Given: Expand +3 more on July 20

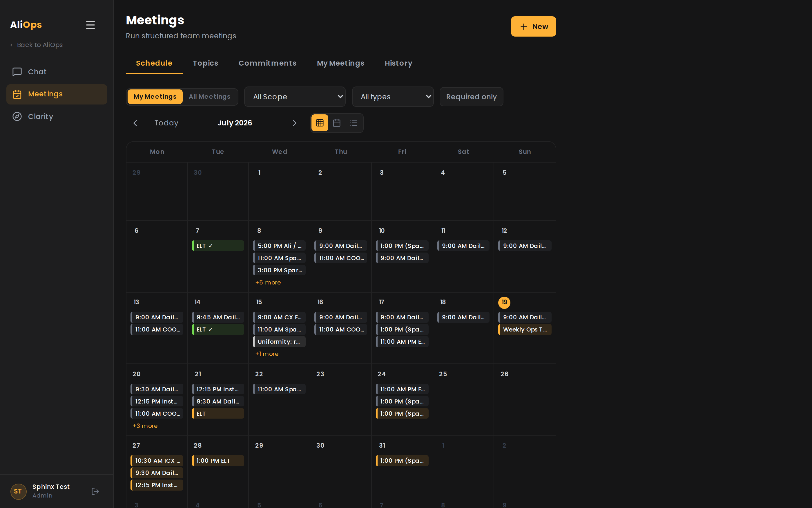Looking at the screenshot, I should click(x=145, y=426).
